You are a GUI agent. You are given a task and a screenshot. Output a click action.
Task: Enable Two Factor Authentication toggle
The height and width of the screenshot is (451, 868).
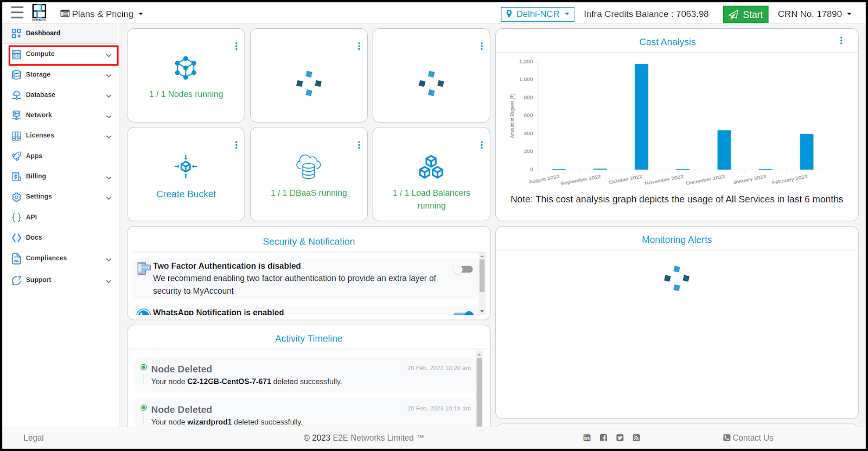coord(463,269)
